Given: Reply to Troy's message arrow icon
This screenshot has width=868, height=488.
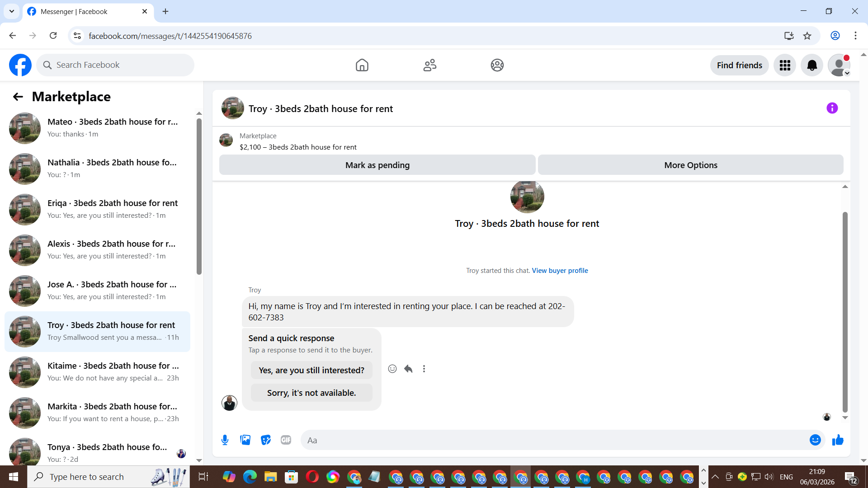Looking at the screenshot, I should pyautogui.click(x=408, y=369).
